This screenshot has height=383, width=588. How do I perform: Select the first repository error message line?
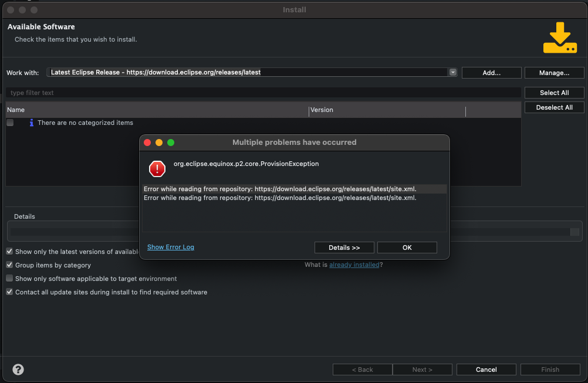295,189
